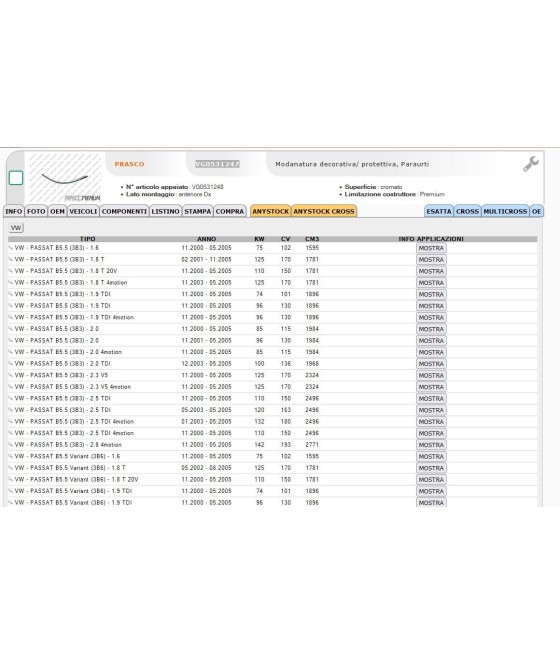
Task: Open the Prasco molding product thumbnail
Action: 65,178
